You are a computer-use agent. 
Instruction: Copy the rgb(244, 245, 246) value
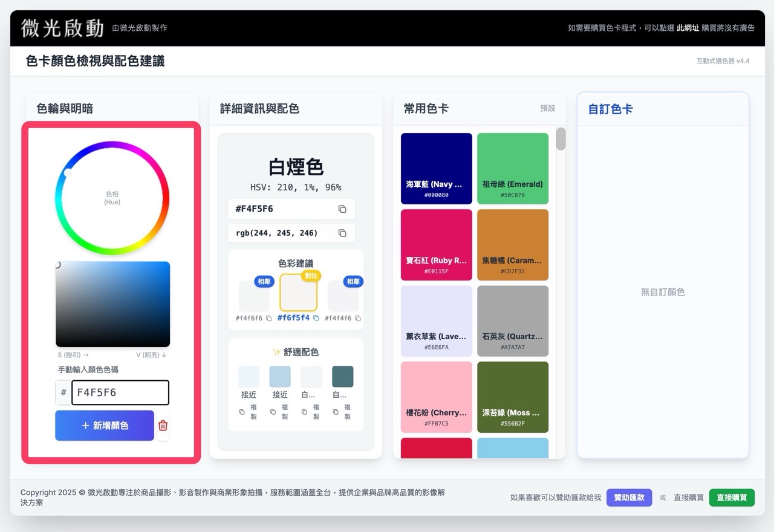pyautogui.click(x=342, y=233)
